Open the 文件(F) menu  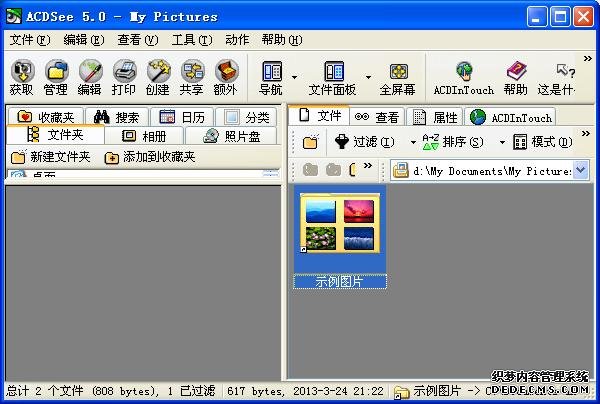coord(30,40)
